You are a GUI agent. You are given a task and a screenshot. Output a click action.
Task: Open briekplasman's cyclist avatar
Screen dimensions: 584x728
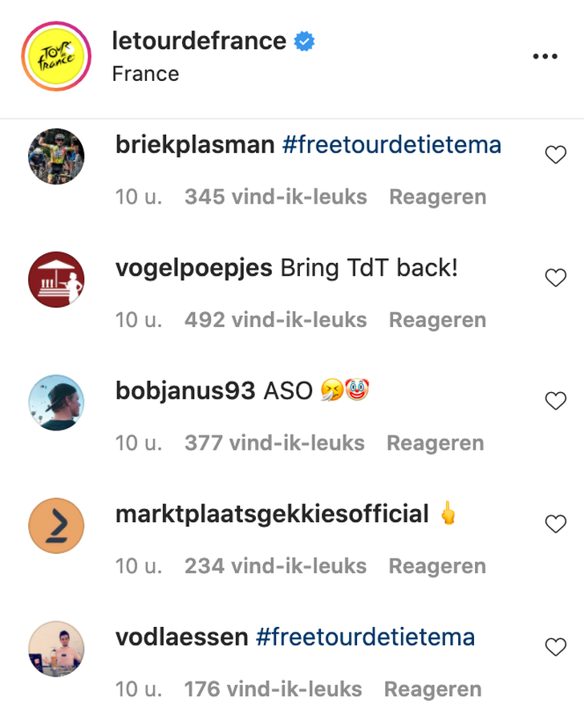56,156
